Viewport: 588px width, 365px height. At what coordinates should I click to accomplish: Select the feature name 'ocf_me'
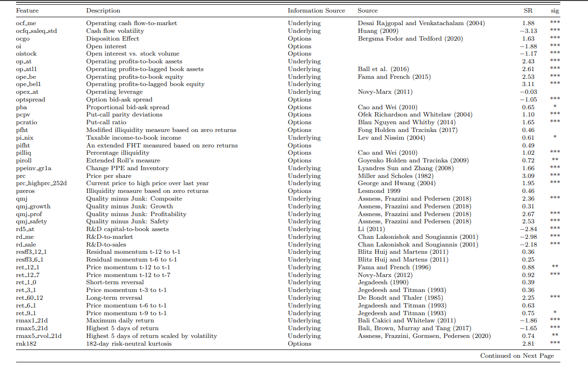[x=26, y=23]
